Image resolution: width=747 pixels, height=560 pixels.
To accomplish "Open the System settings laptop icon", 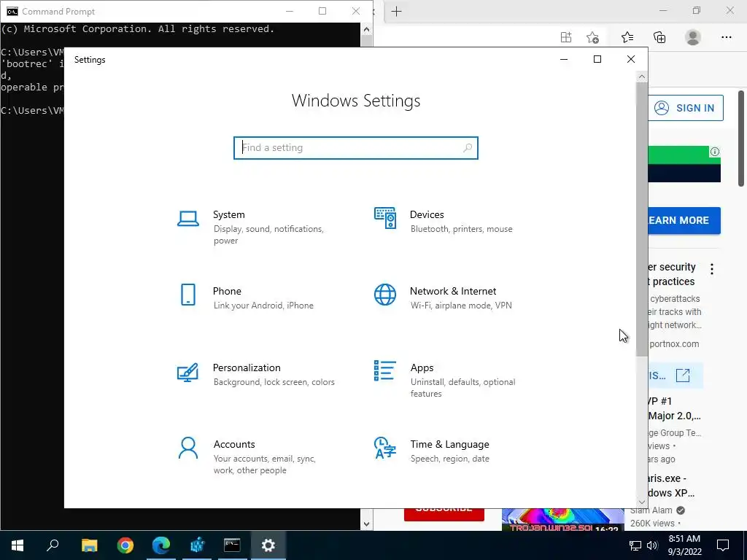I will point(188,219).
